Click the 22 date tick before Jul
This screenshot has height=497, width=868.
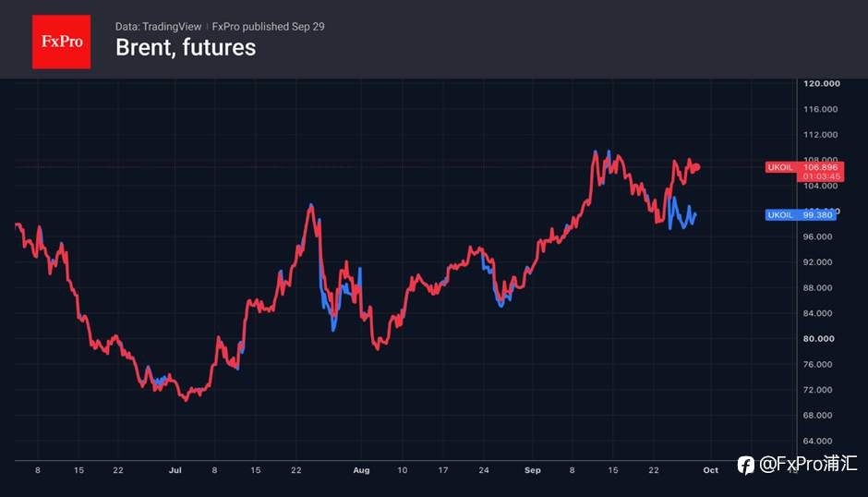[x=118, y=470]
